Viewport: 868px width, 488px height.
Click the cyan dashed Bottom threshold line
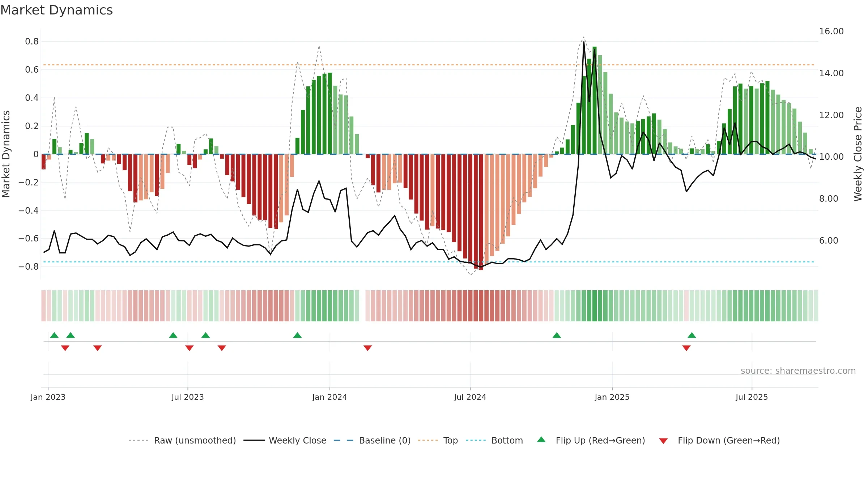(429, 262)
